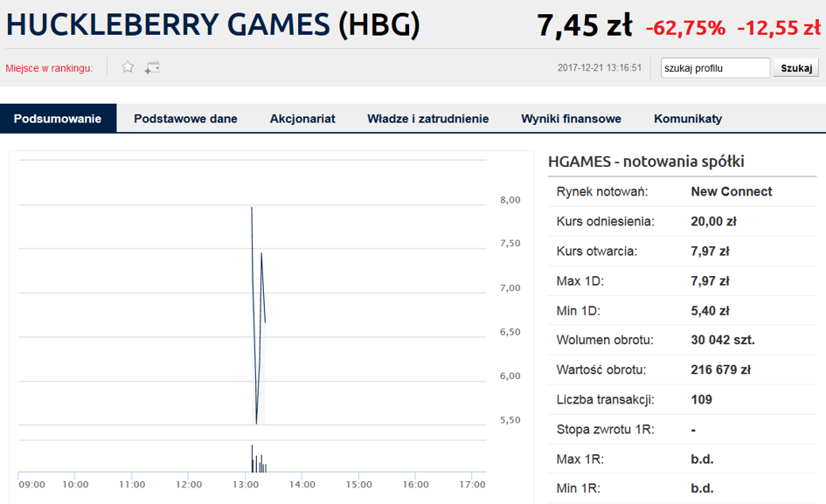Switch to Podstawowe dane tab

pos(185,119)
